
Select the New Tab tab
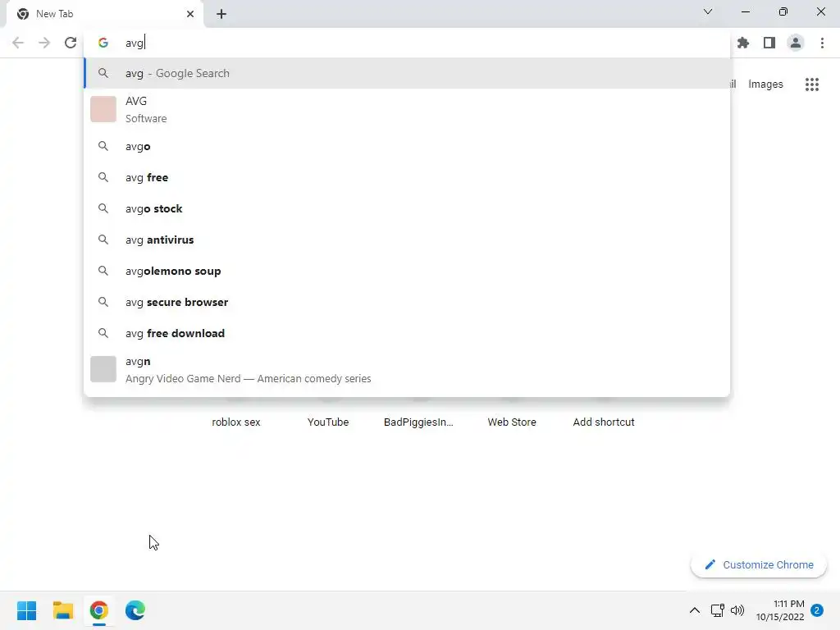point(105,14)
